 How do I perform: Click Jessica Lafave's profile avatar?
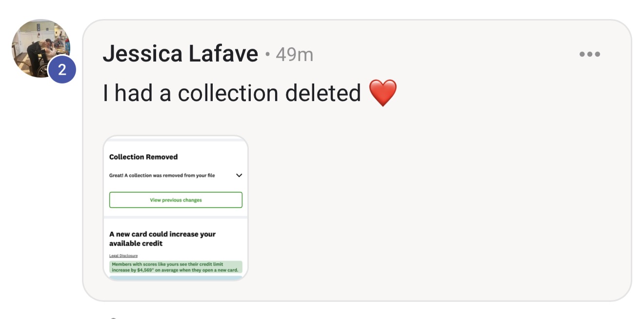41,49
